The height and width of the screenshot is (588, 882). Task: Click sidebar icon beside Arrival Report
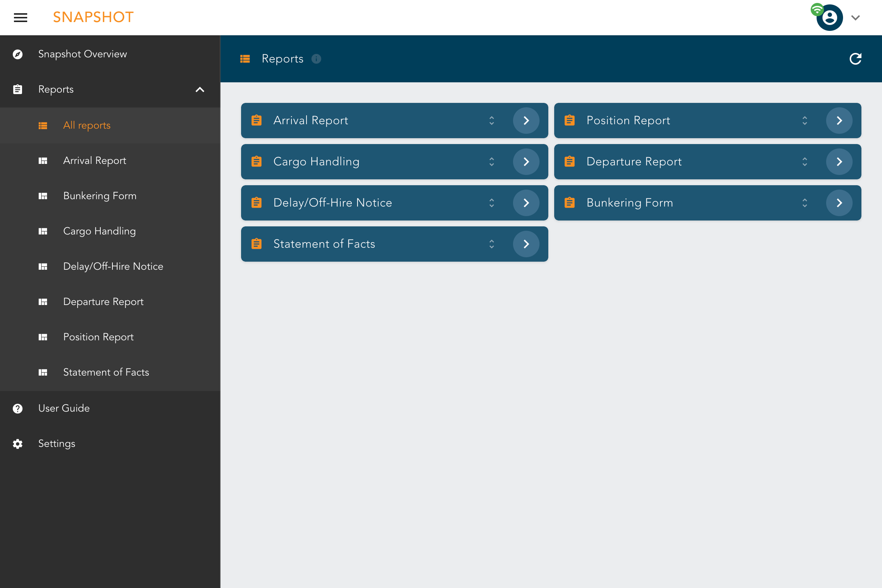pos(43,161)
